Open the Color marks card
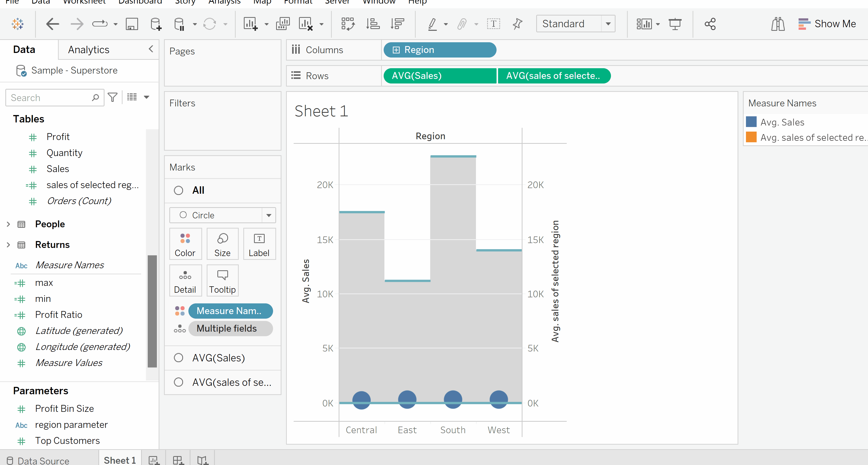 (x=185, y=244)
